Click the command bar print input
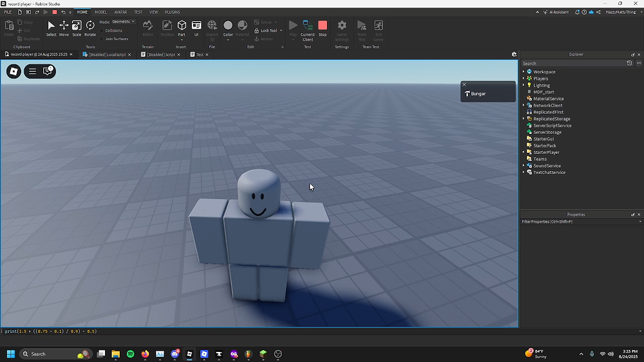 pyautogui.click(x=320, y=331)
